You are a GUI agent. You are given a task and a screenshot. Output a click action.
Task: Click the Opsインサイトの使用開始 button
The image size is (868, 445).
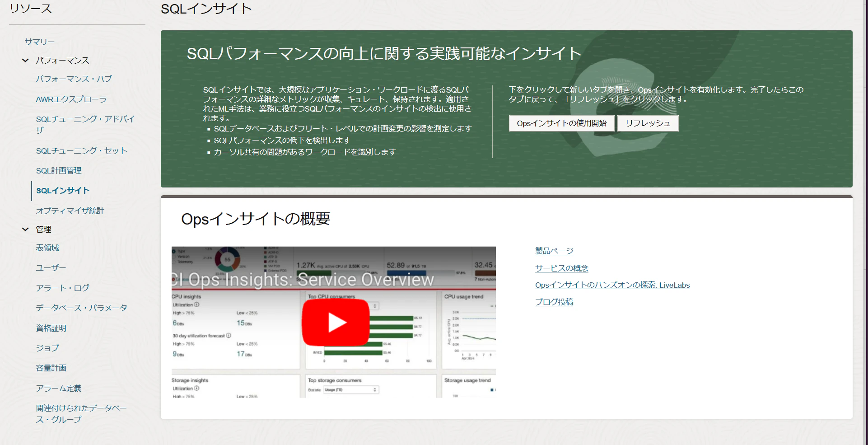(x=562, y=123)
